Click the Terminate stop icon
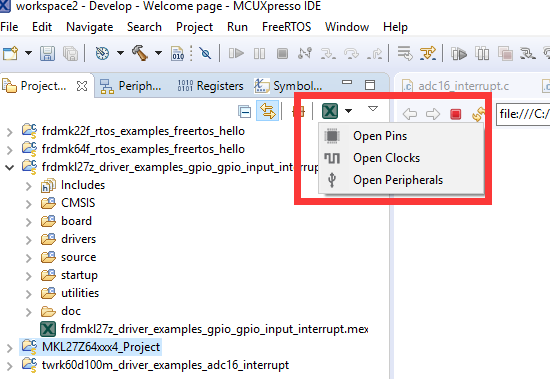This screenshot has height=379, width=550. coord(282,53)
